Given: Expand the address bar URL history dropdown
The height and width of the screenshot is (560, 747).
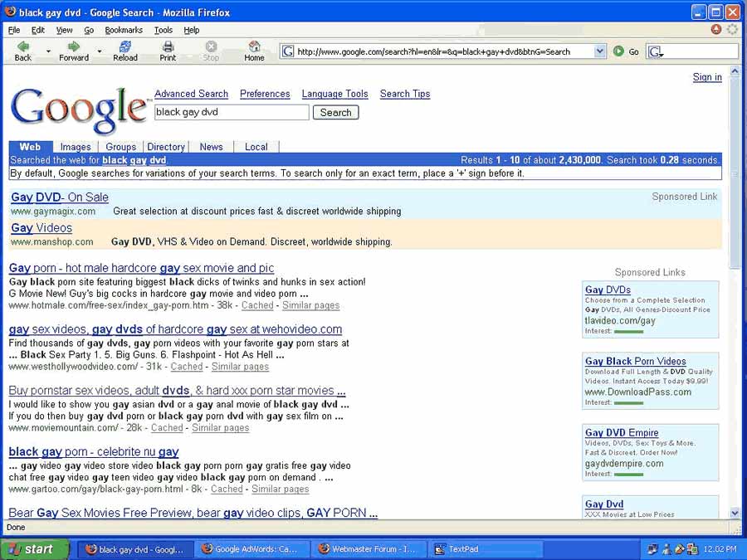Looking at the screenshot, I should (x=600, y=51).
